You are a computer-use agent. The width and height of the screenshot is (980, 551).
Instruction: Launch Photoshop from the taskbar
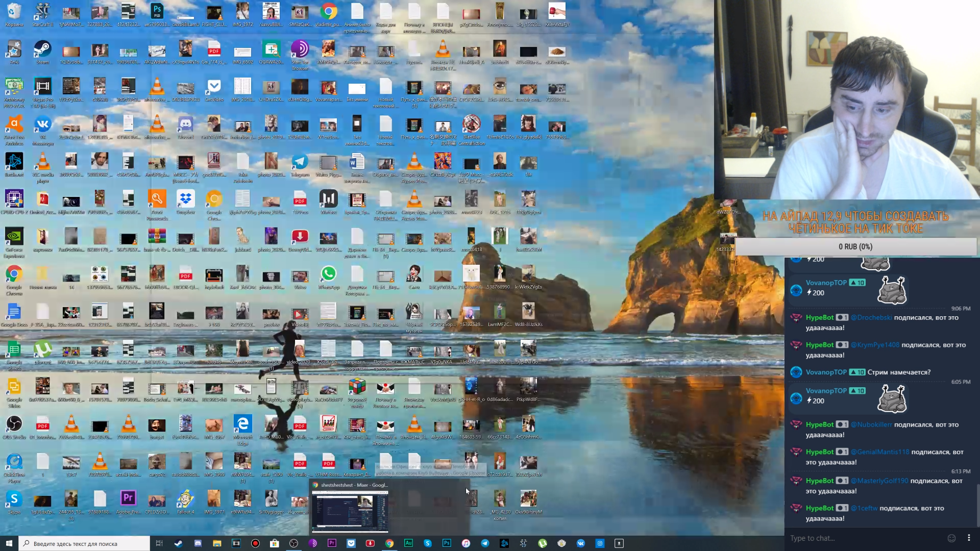tap(447, 543)
